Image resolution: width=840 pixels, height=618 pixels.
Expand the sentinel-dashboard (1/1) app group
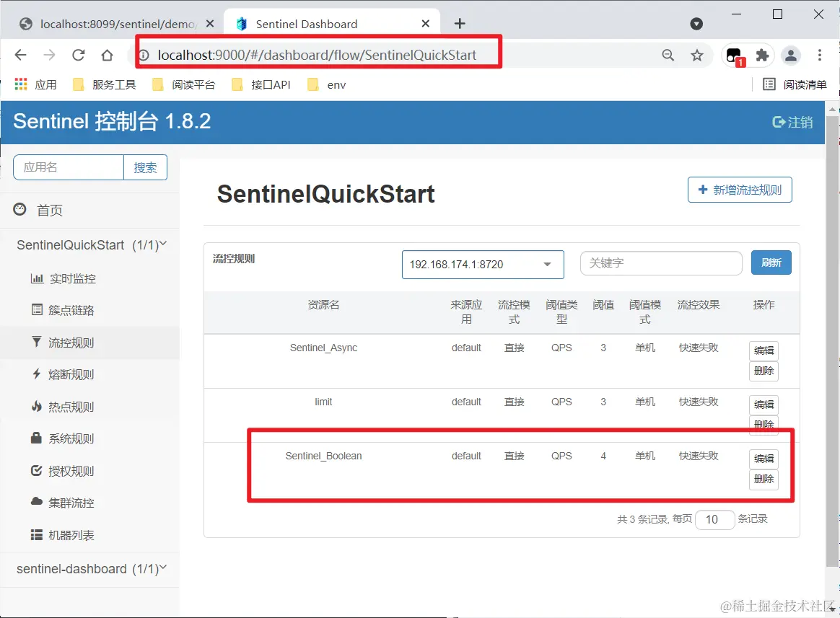point(91,569)
